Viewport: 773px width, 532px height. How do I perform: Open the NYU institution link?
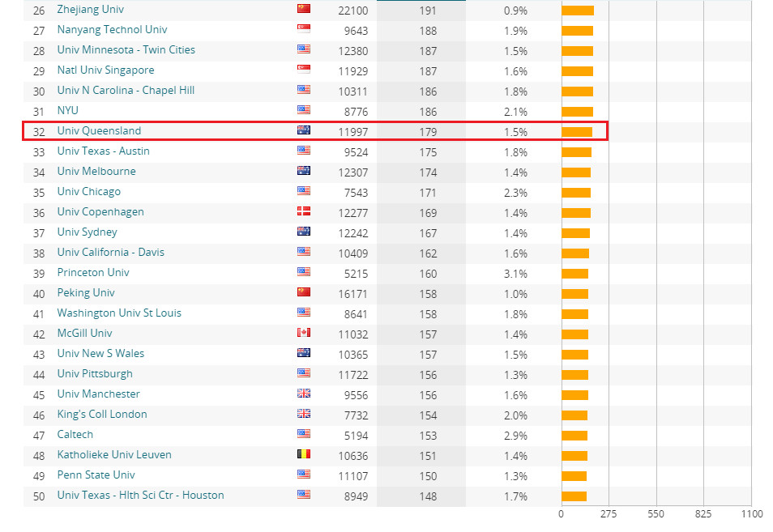coord(68,110)
